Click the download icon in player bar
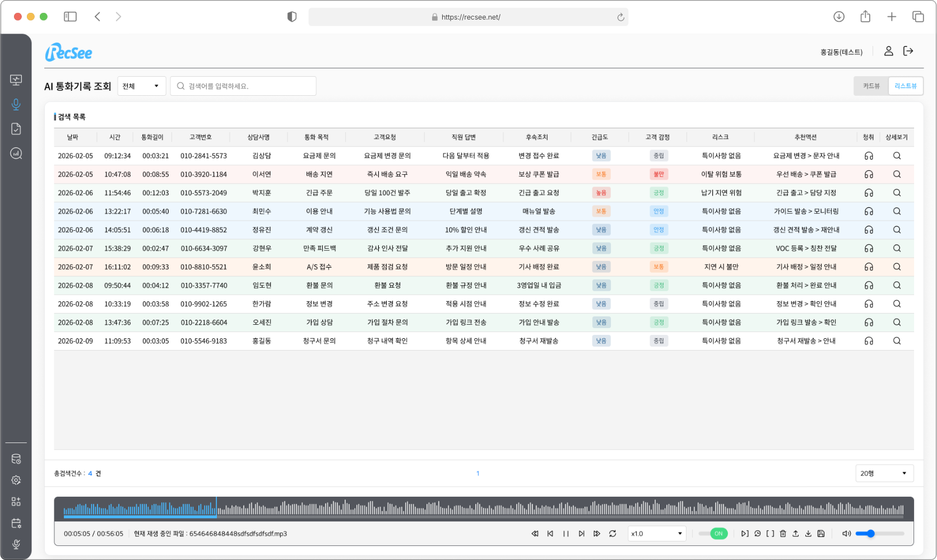 [x=808, y=534]
